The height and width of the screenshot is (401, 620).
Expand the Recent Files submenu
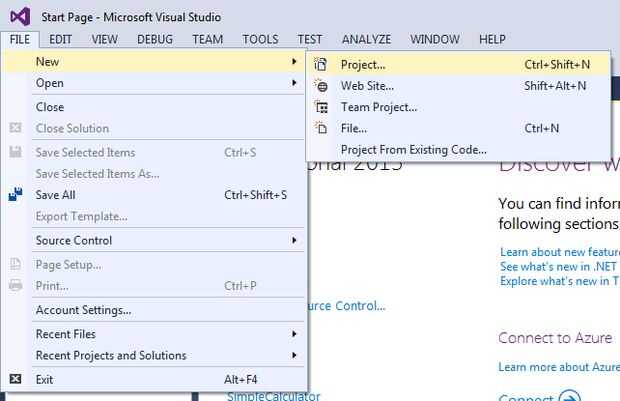point(294,334)
